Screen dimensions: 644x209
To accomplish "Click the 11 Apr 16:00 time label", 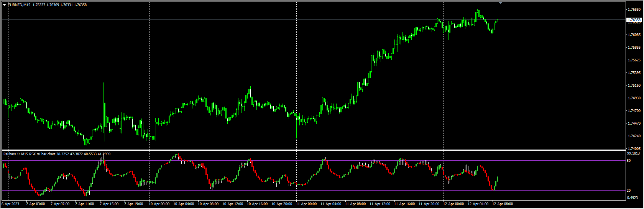I will (404, 204).
